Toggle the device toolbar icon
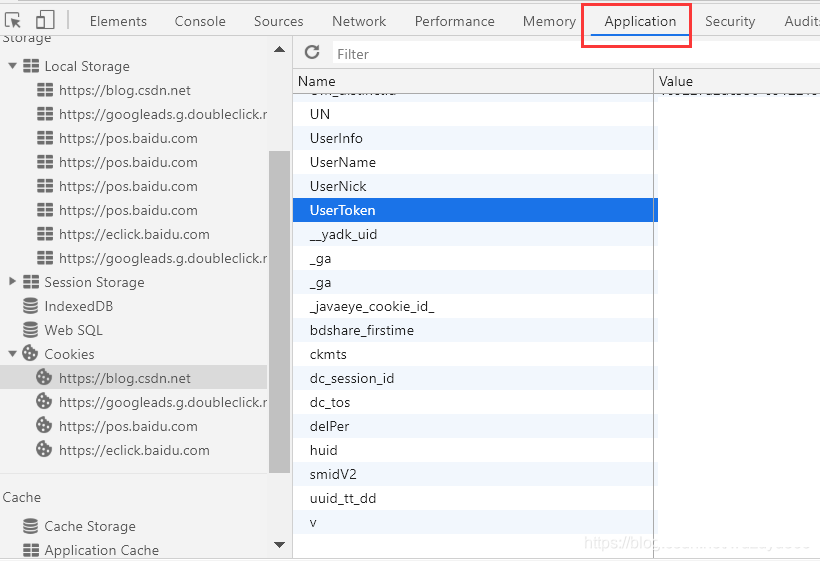Screen dimensions: 820x561 pos(45,20)
